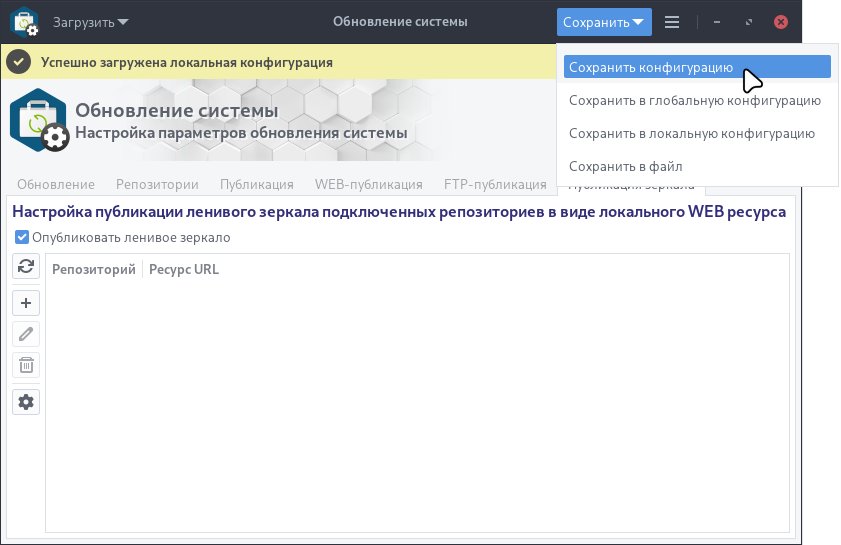Open the 'WEB-публикация' tab
The width and height of the screenshot is (841, 545).
click(368, 185)
